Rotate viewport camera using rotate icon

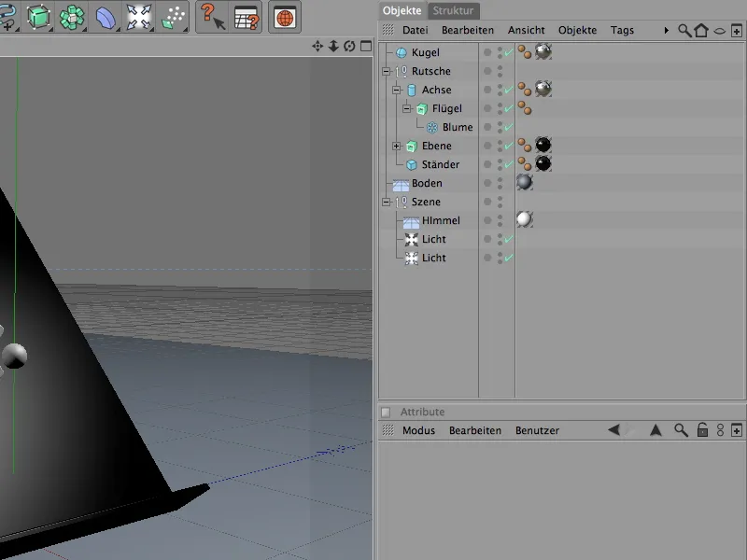(348, 46)
